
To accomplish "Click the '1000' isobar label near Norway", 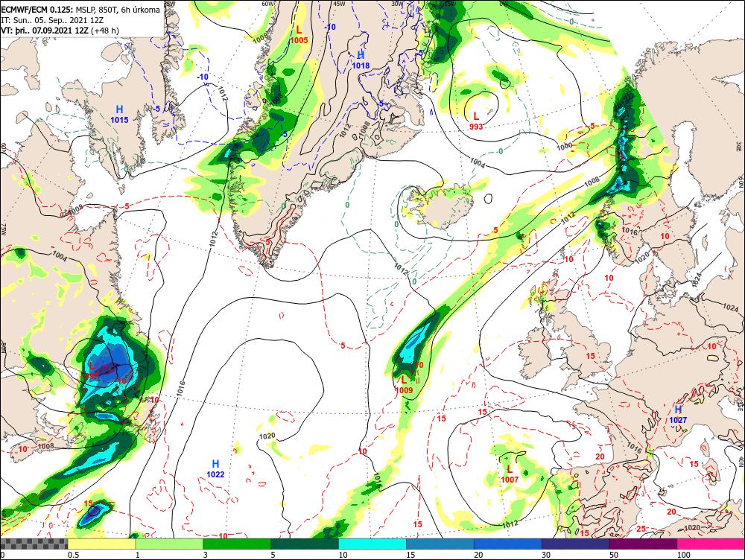I will click(x=565, y=146).
